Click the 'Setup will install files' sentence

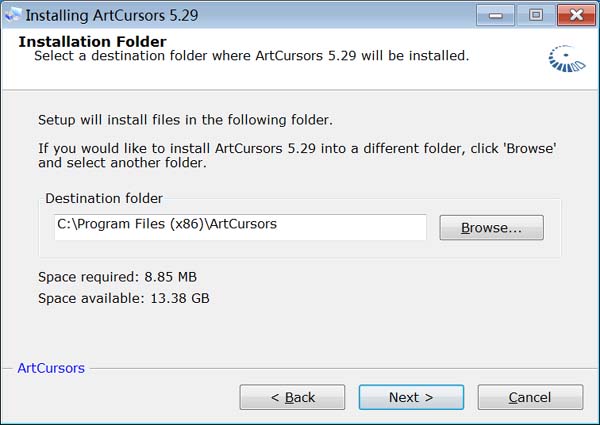click(186, 120)
